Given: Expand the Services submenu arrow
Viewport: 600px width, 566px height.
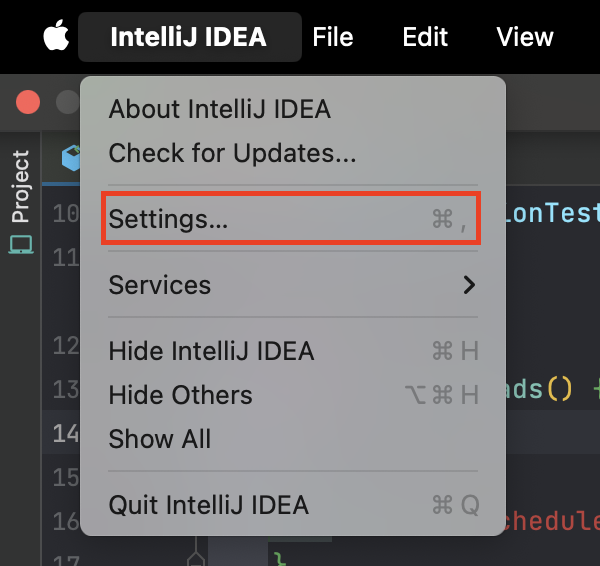Looking at the screenshot, I should pos(469,285).
